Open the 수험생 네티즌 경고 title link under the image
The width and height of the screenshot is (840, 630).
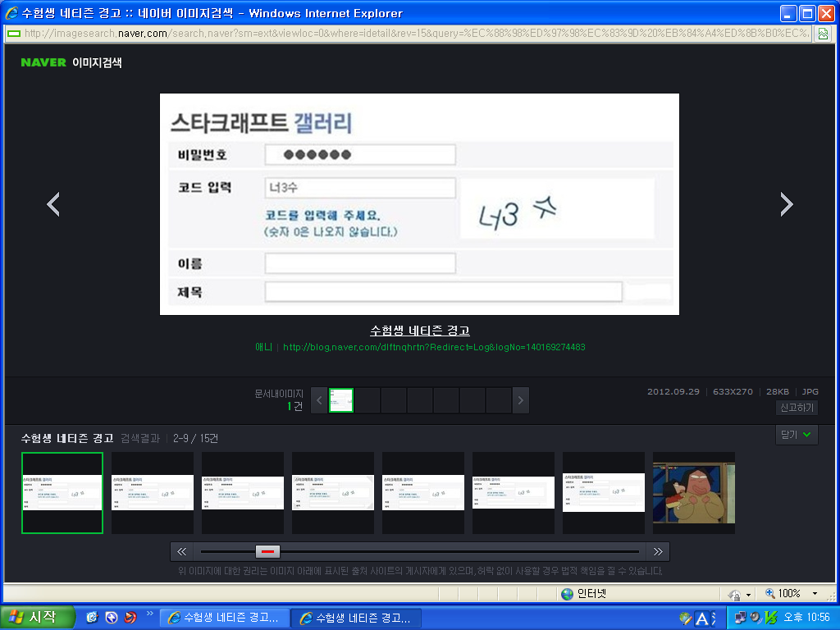point(420,331)
